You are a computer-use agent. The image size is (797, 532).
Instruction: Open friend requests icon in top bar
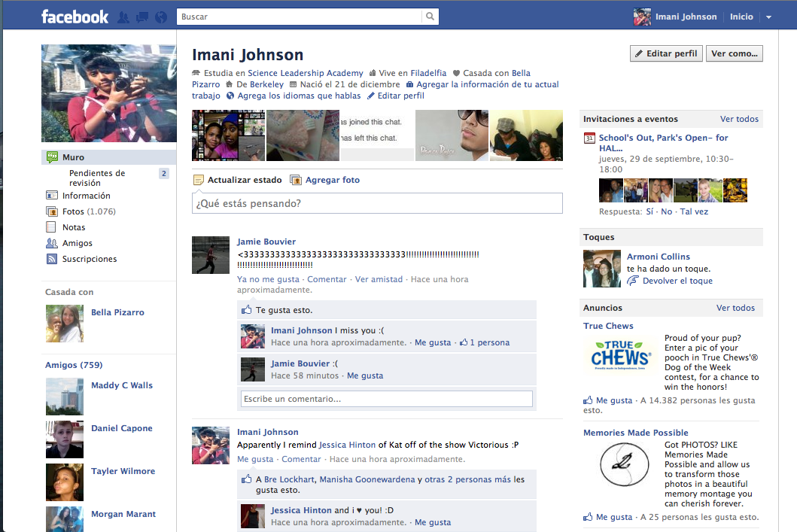[x=124, y=17]
